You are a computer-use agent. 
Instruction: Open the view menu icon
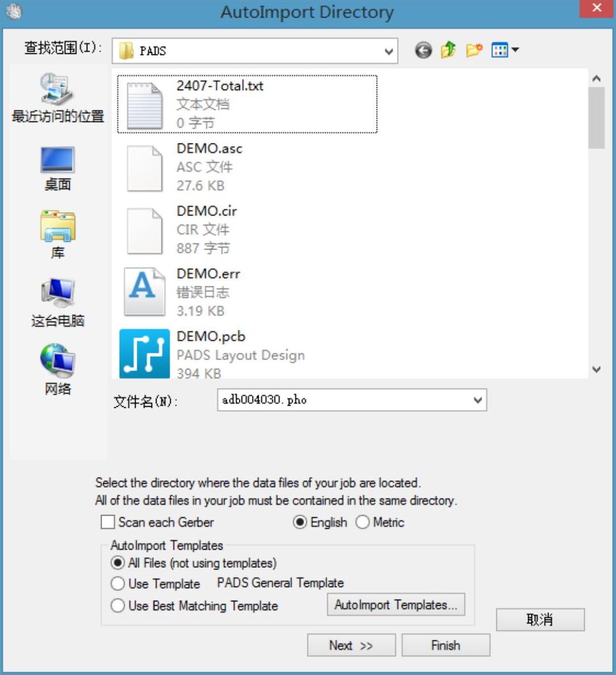504,50
